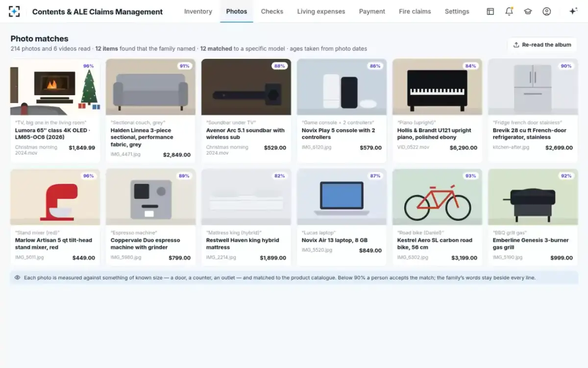Viewport: 588px width, 368px height.
Task: Open the red stand mixer photo
Action: tap(55, 197)
